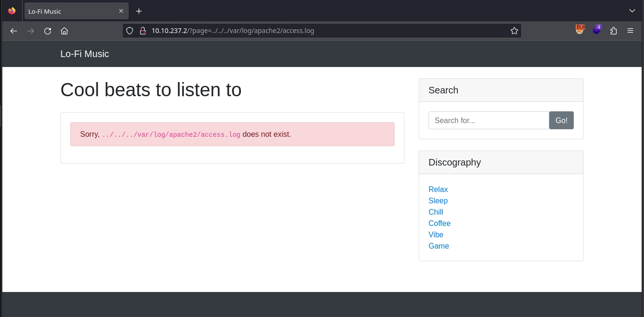Open the Extensions puzzle piece menu
Viewport: 644px width, 317px height.
pyautogui.click(x=613, y=31)
